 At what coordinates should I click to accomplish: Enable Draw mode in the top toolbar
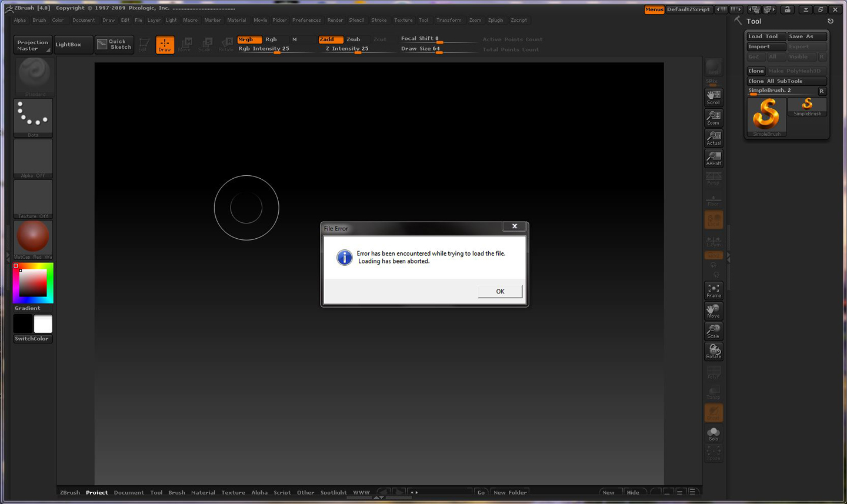pos(165,44)
